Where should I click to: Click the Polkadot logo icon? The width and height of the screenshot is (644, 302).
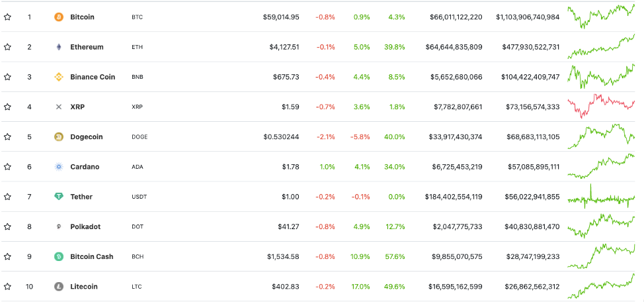(59, 226)
